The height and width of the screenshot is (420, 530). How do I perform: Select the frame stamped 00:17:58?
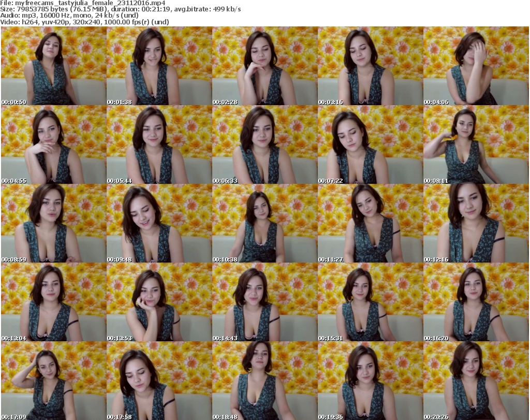click(159, 381)
